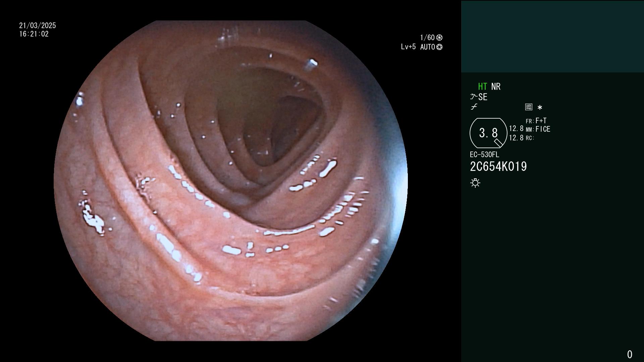Click the scope channel diameter icon showing 3.8
Screen dimensions: 644x362
coord(488,133)
